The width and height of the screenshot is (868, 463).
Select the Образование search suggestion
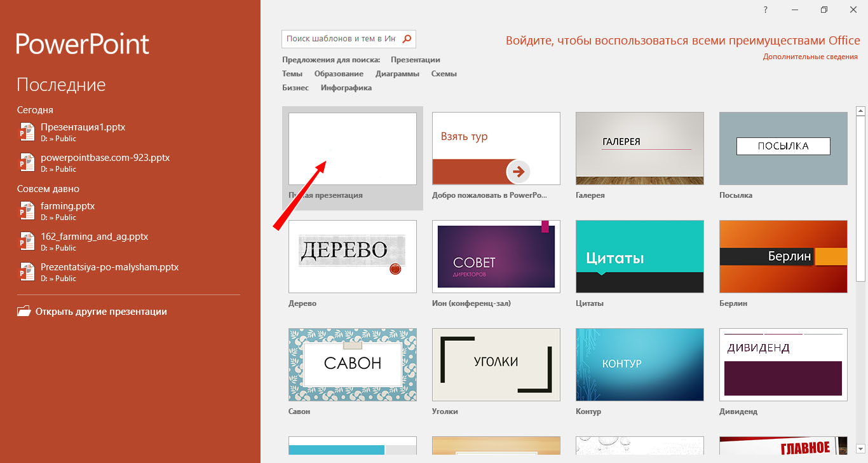339,74
